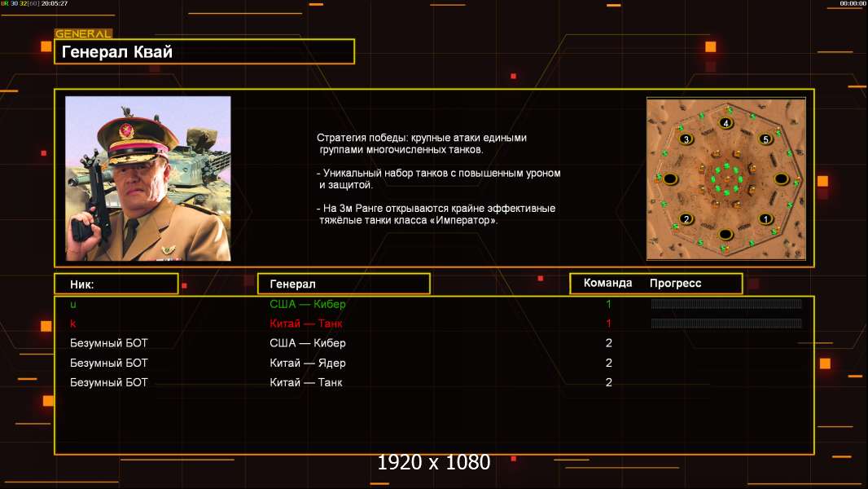The height and width of the screenshot is (489, 868).
Task: Click "Китай — Ядер" general entry
Action: [x=308, y=363]
